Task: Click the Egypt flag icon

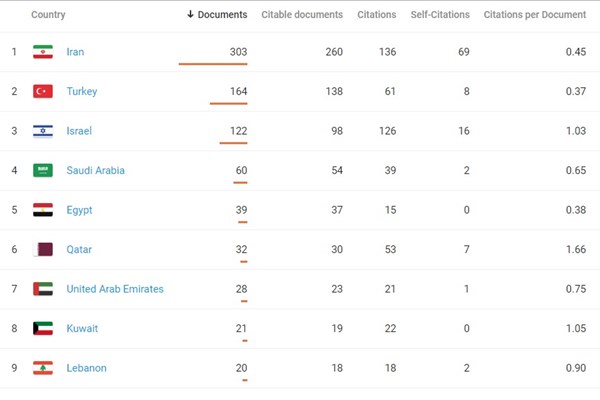Action: 43,210
